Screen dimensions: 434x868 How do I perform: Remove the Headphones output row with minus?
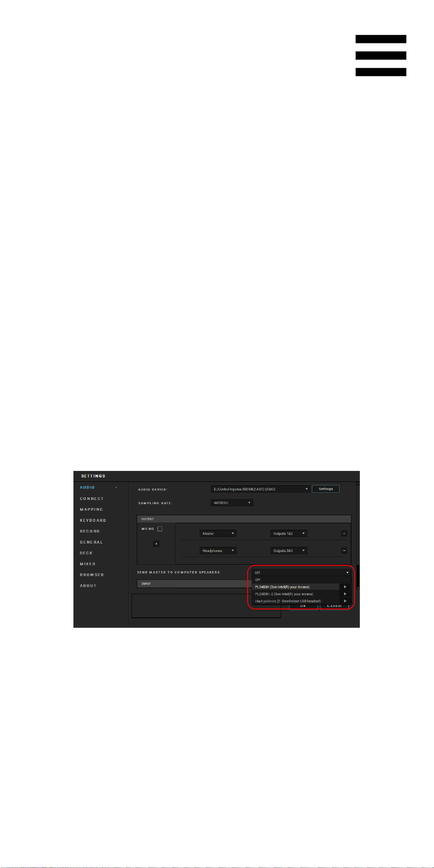[344, 550]
